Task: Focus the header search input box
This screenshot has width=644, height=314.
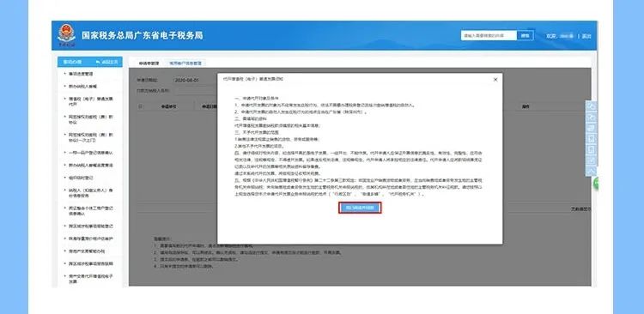Action: point(489,36)
